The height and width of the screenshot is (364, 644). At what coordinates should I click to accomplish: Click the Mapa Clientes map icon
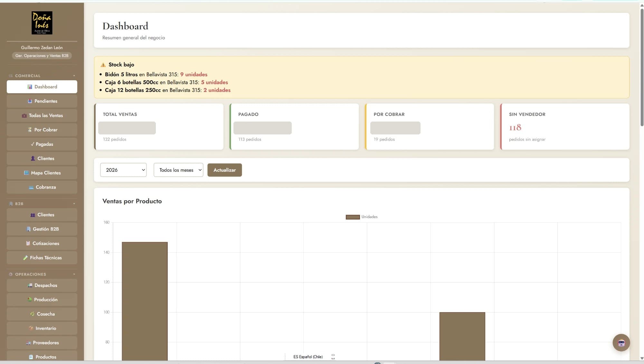[x=26, y=173]
